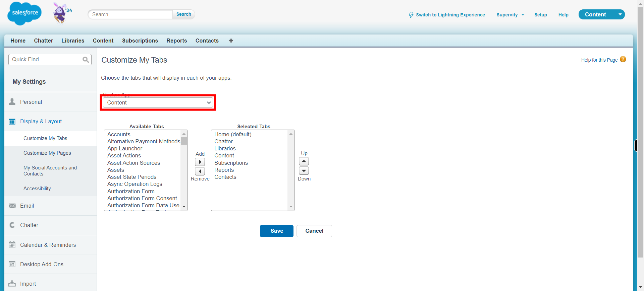The width and height of the screenshot is (644, 291).
Task: Select Async Operation Logs in Available Tabs
Action: tap(135, 184)
